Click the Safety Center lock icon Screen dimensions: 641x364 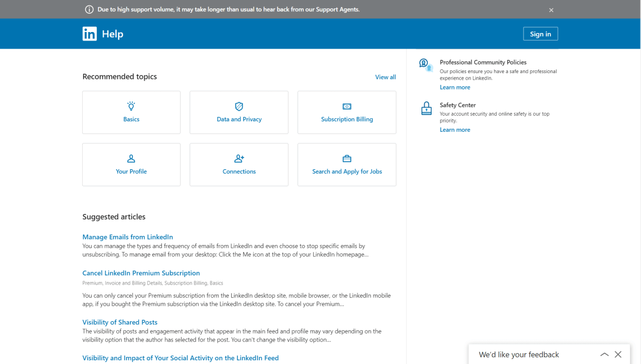point(426,108)
